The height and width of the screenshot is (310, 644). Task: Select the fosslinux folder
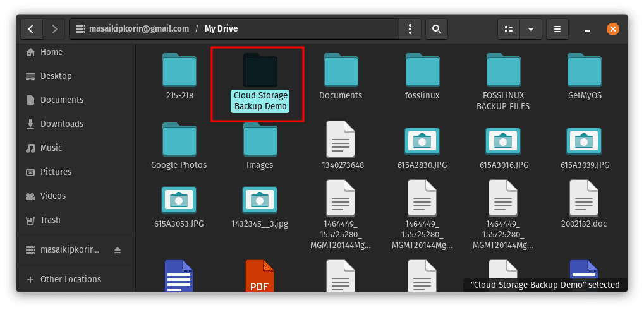[422, 76]
